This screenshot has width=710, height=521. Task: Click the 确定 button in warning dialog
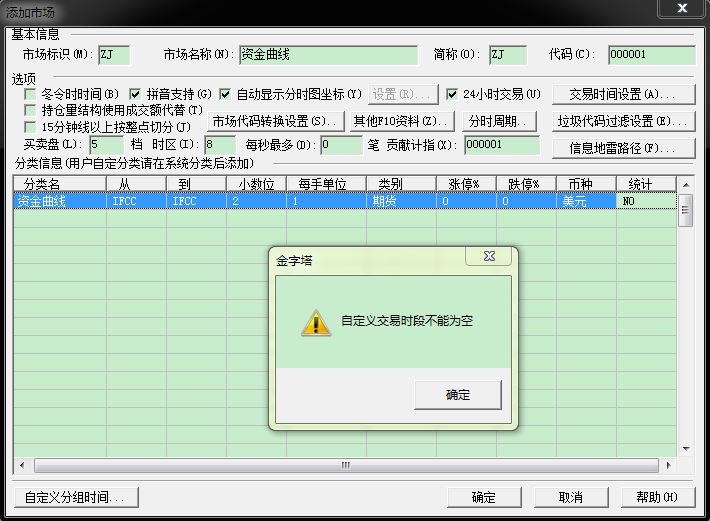457,394
